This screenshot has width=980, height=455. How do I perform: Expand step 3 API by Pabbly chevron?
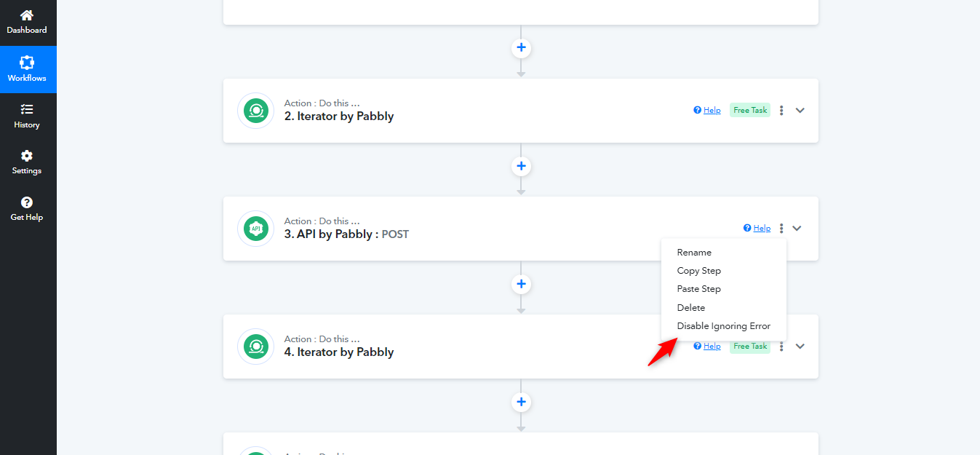tap(797, 229)
